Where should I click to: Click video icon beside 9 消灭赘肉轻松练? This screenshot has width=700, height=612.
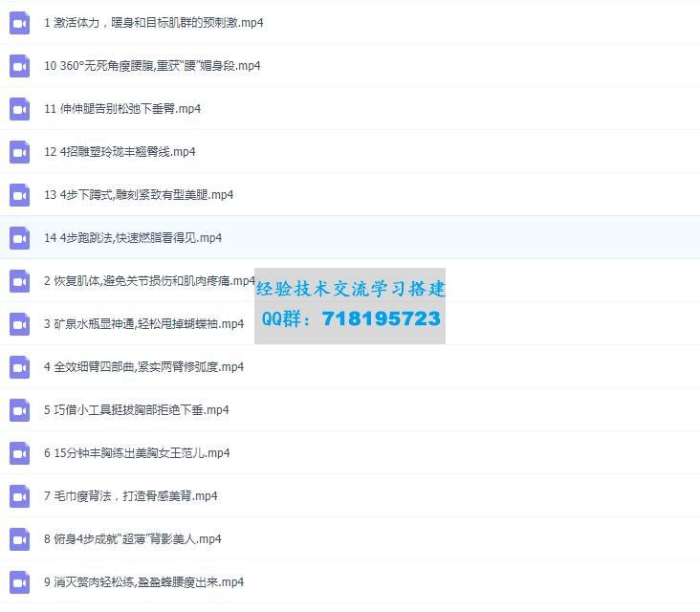click(20, 582)
